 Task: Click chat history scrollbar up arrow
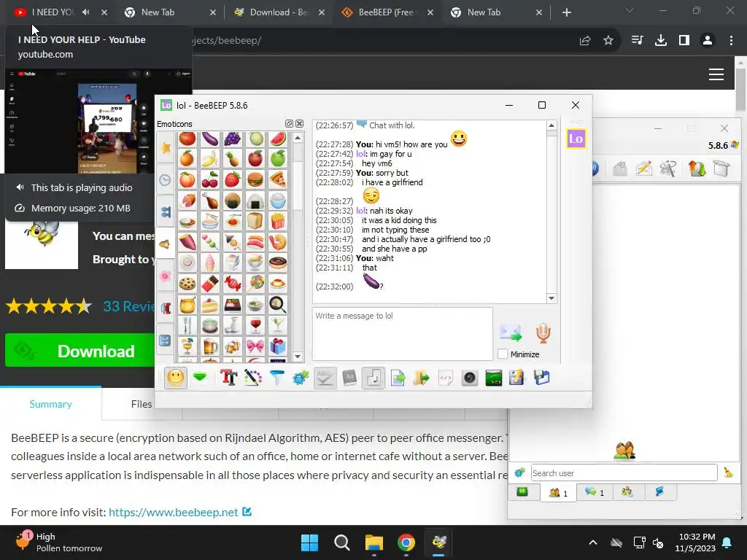point(551,125)
